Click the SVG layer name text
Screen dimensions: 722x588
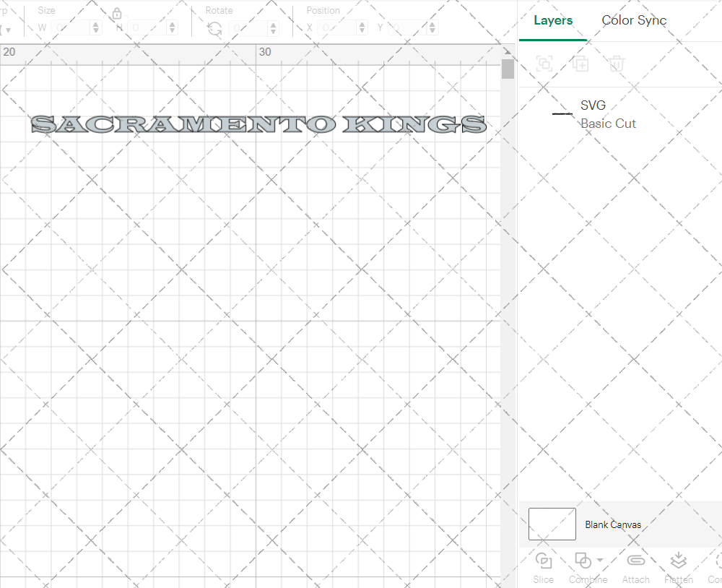coord(593,105)
